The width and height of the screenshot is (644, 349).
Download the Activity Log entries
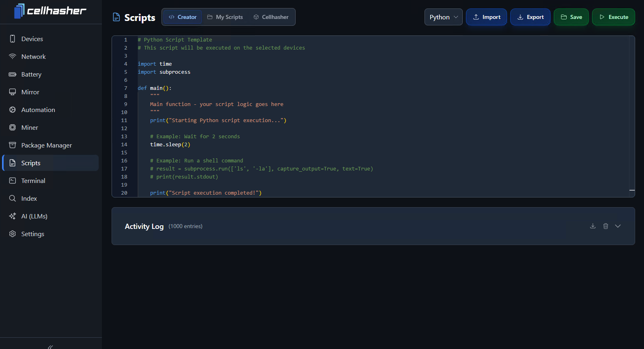tap(592, 226)
